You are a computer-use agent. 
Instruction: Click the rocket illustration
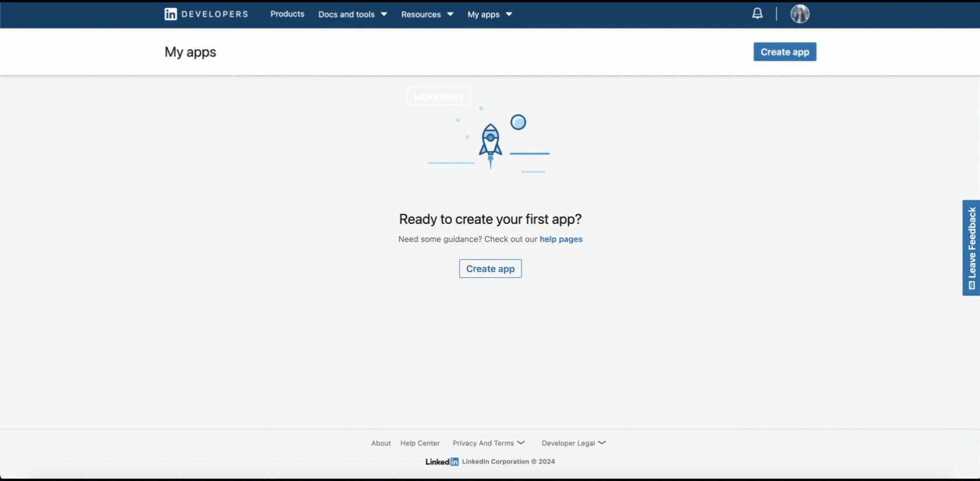pos(491,146)
